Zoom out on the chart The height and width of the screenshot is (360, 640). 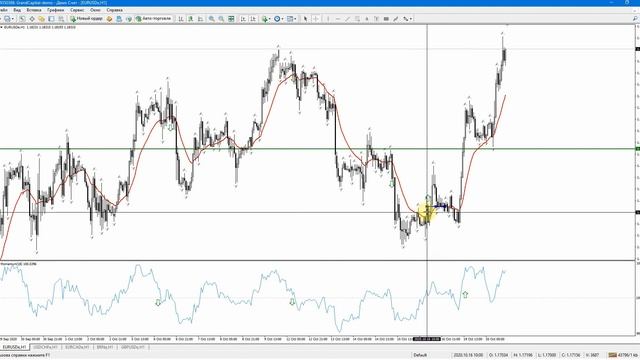click(x=221, y=19)
